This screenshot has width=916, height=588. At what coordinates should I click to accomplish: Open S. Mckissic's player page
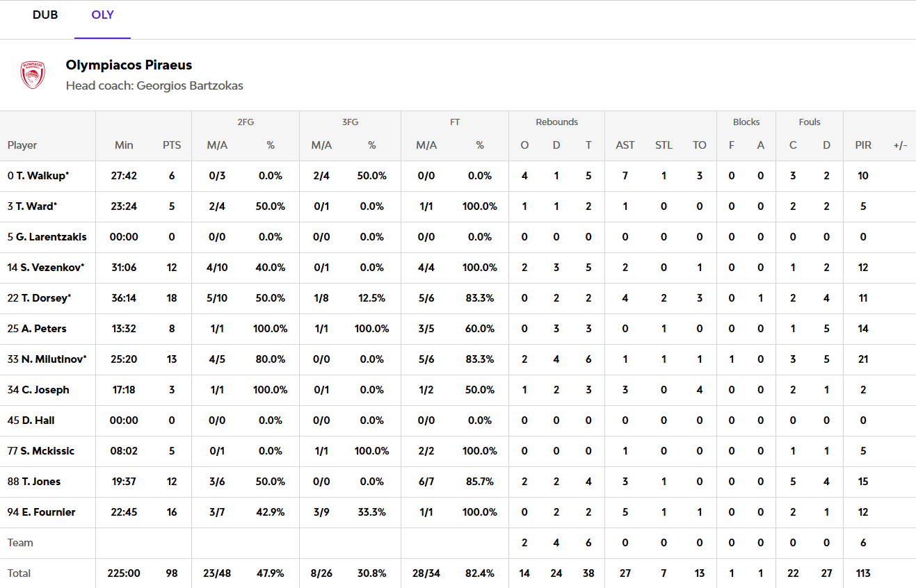pos(47,451)
